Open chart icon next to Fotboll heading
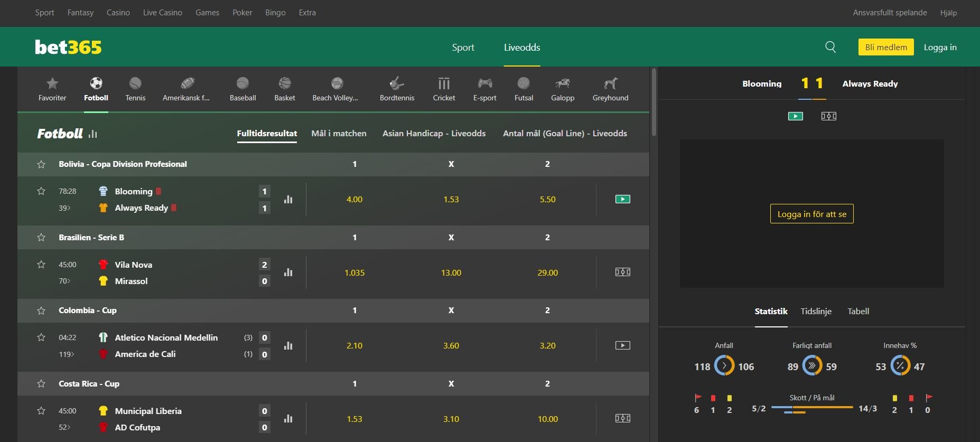 click(x=93, y=134)
